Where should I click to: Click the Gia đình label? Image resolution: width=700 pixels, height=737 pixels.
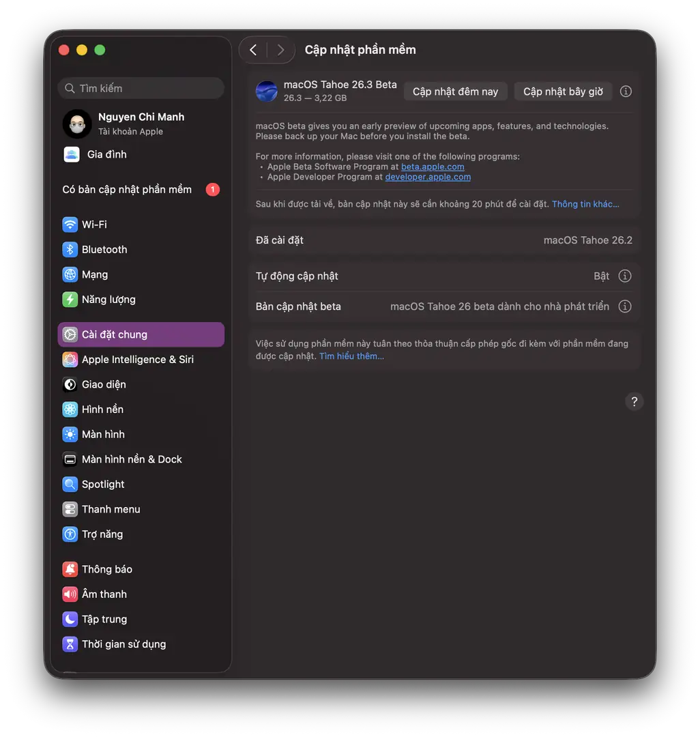106,154
